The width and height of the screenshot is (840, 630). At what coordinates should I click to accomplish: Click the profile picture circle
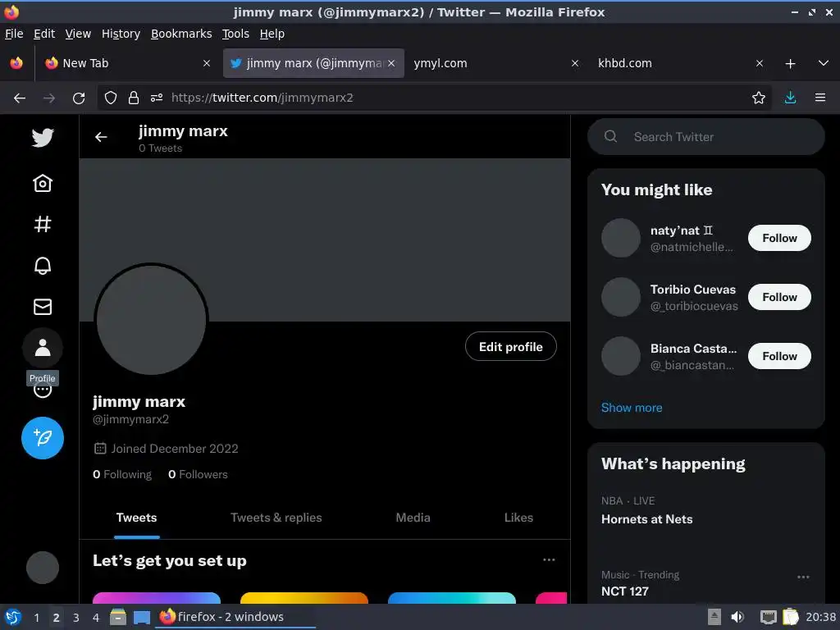(x=151, y=319)
